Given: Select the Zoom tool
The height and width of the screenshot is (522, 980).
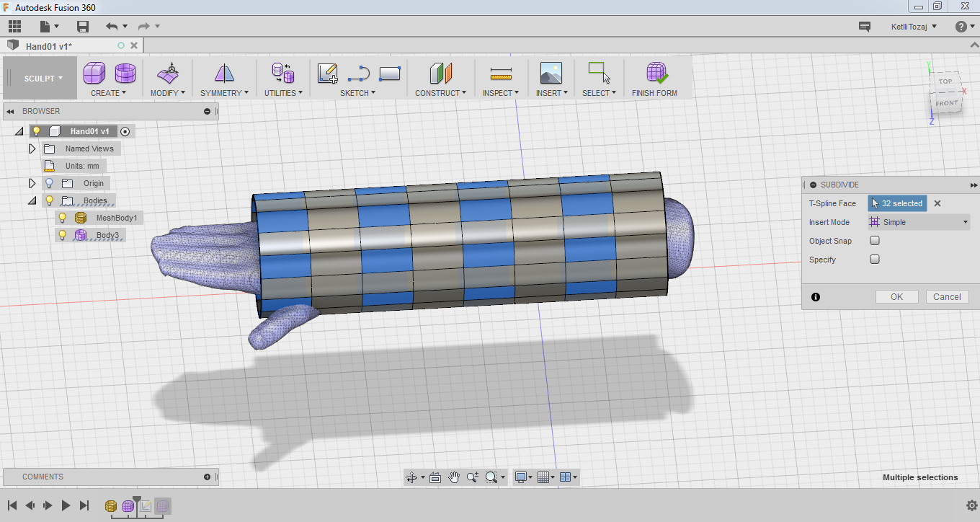Looking at the screenshot, I should 473,477.
